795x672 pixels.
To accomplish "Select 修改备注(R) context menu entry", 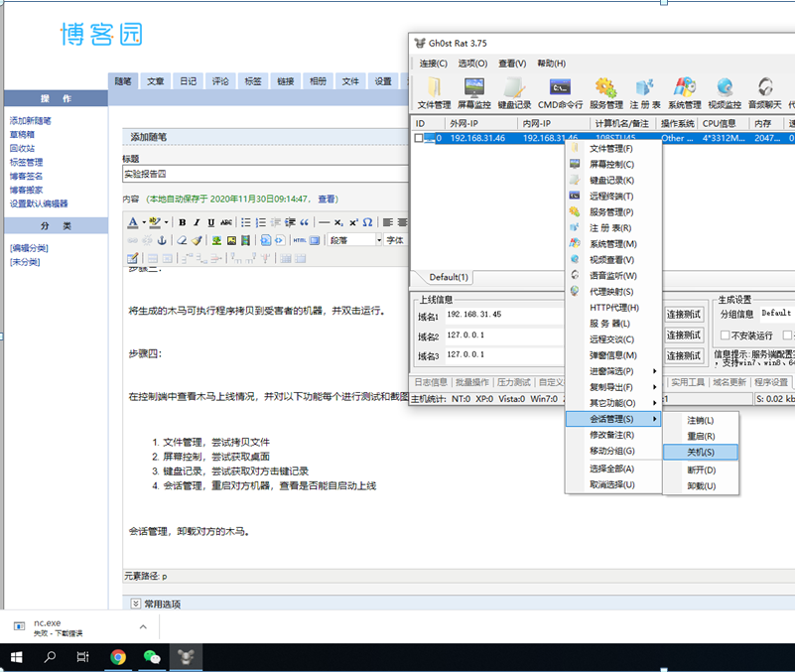I will coord(613,435).
